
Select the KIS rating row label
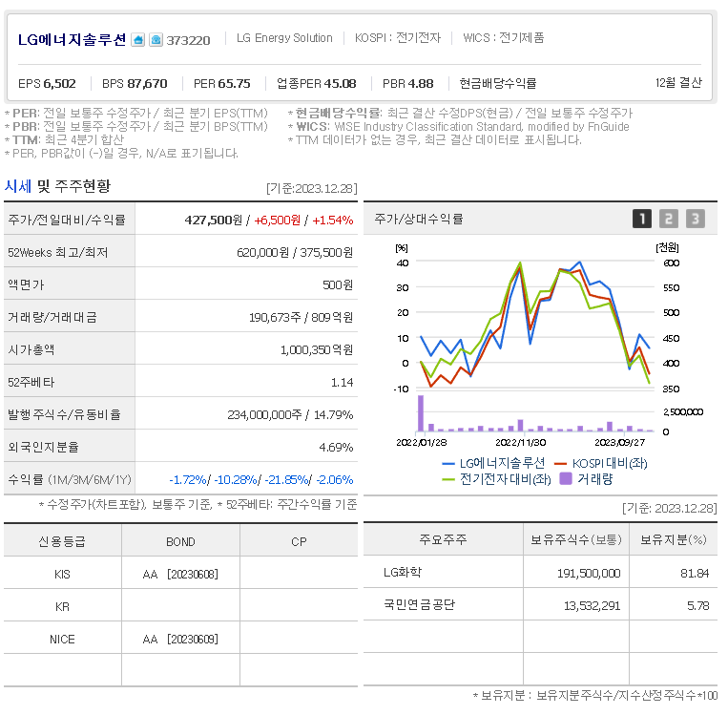(x=62, y=575)
